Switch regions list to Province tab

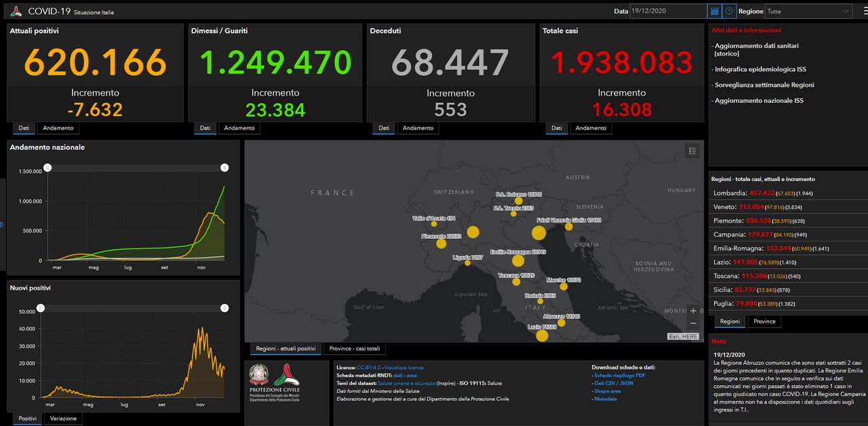tap(764, 321)
